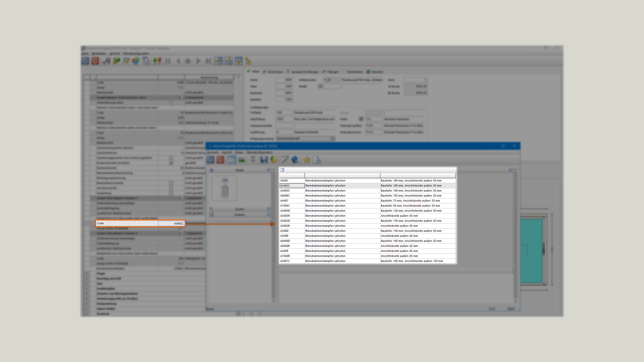
Task: Click the save floppy icon in the lookup dialog toolbar
Action: (x=264, y=160)
